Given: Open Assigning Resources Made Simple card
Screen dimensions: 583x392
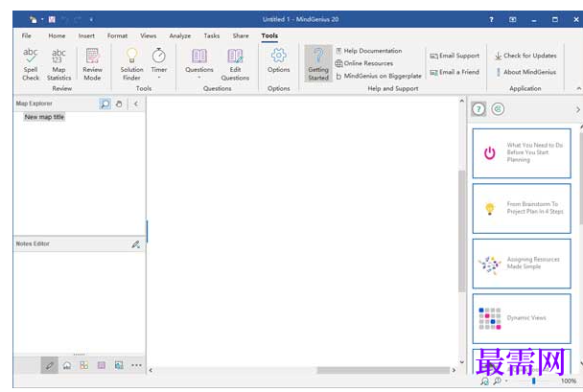Looking at the screenshot, I should click(522, 264).
